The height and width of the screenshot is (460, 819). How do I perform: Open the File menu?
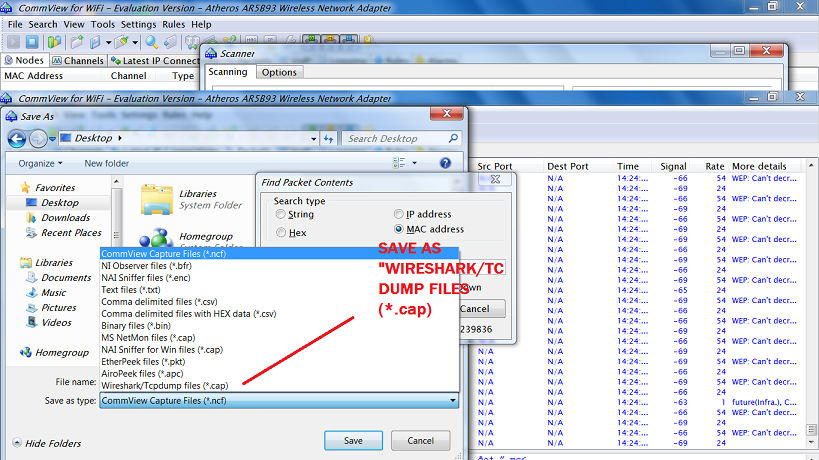15,25
